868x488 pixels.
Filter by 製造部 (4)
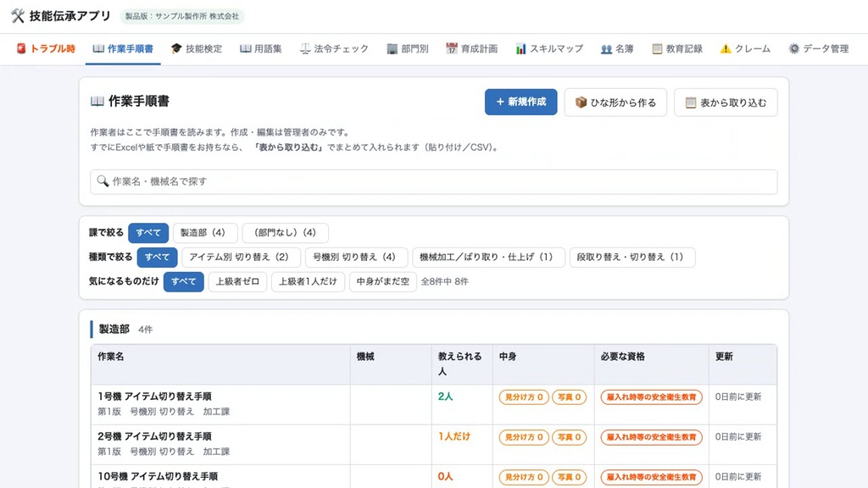pos(205,232)
